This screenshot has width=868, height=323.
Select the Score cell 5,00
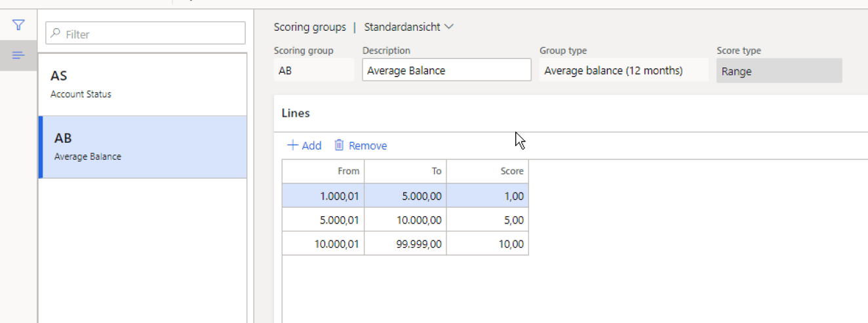(x=487, y=219)
